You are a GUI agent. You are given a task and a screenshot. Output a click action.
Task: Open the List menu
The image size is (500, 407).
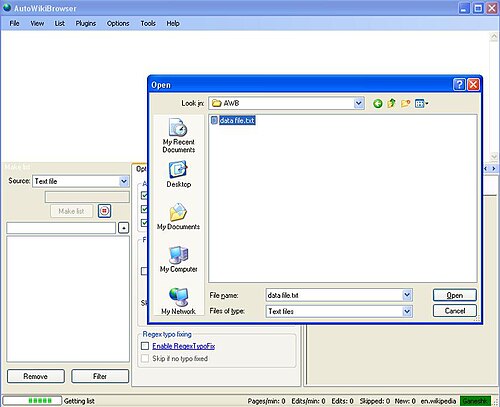(x=60, y=23)
